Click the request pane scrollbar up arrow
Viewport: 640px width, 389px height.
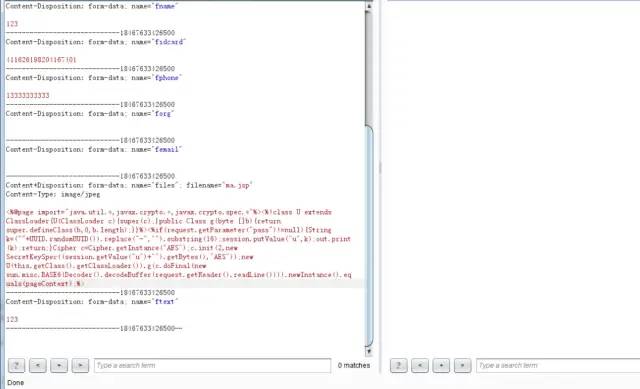pos(369,6)
